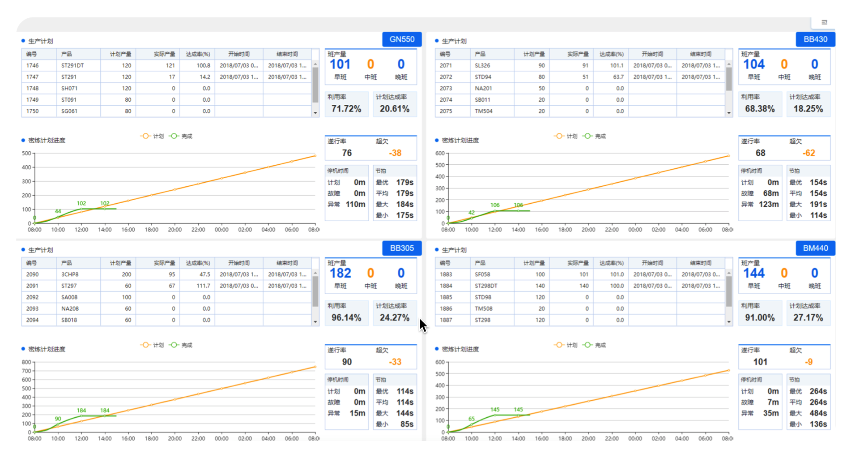The width and height of the screenshot is (868, 471).
Task: Select the GN550 machine button
Action: 402,39
